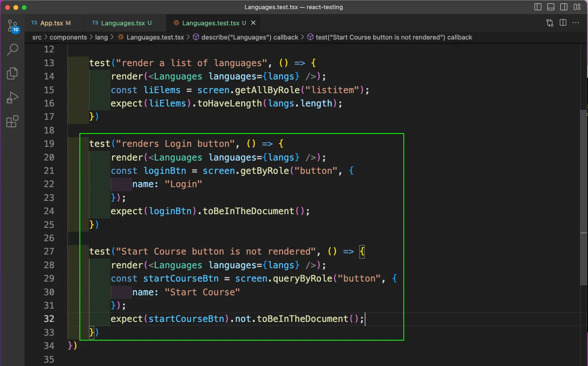
Task: Click queryByRole on line 29
Action: tap(302, 279)
